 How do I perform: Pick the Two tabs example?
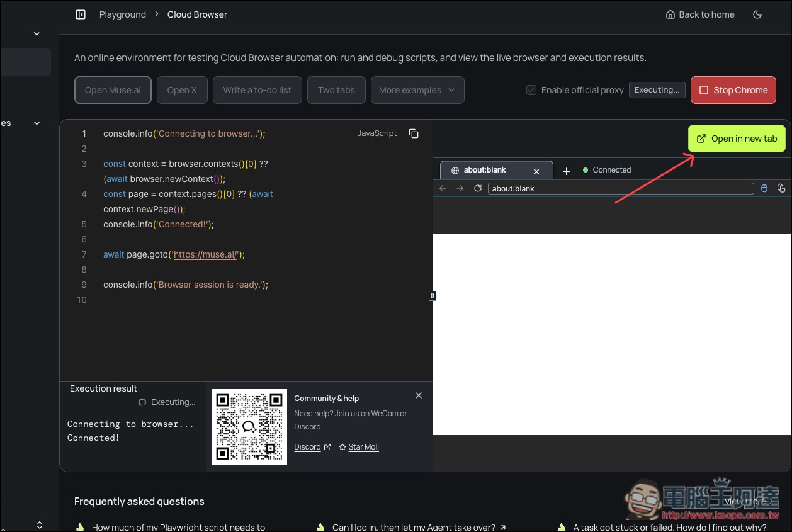[x=336, y=90]
